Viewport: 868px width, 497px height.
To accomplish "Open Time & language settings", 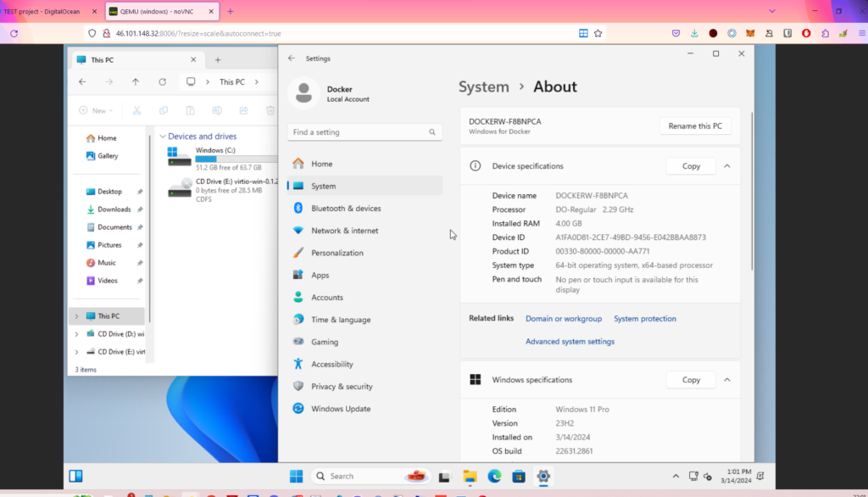I will 364,319.
